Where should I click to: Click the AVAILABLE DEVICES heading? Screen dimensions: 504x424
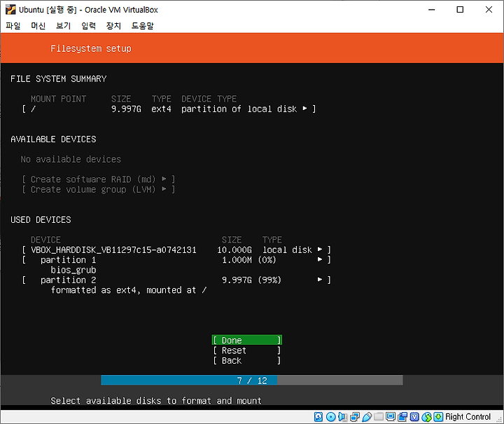53,139
